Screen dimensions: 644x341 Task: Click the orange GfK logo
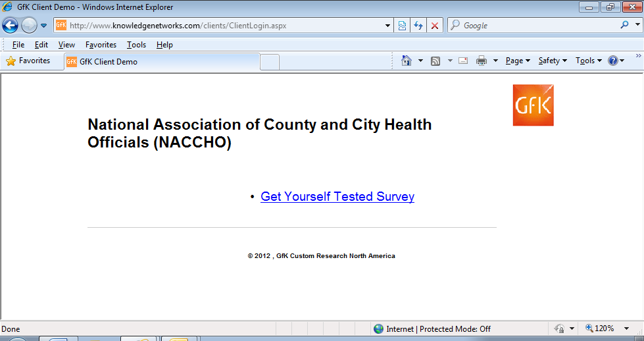click(x=533, y=105)
